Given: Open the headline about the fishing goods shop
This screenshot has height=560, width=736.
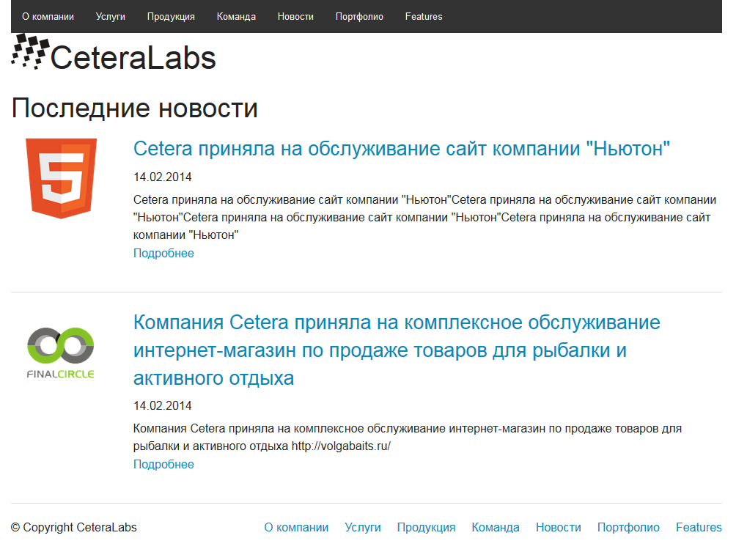Looking at the screenshot, I should click(x=397, y=350).
